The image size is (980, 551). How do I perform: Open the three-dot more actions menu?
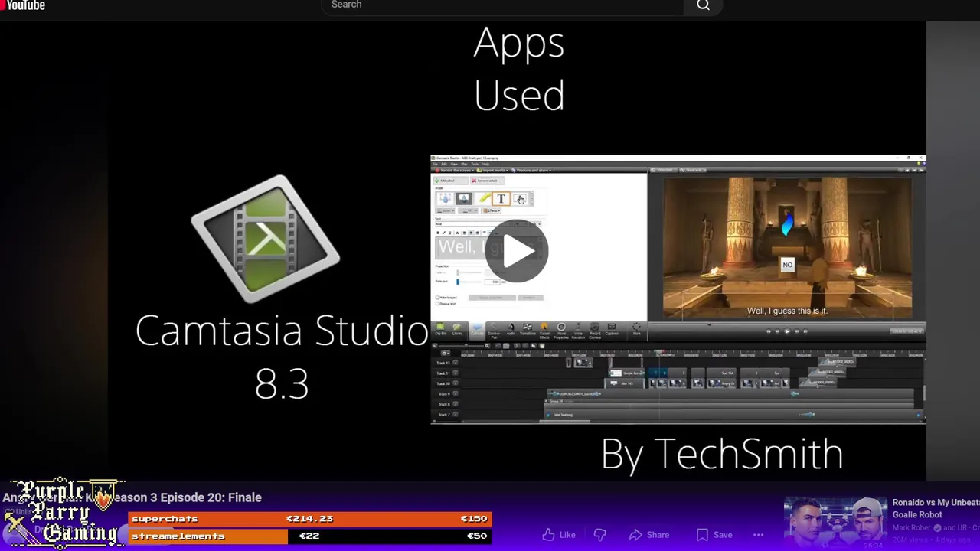pos(758,535)
